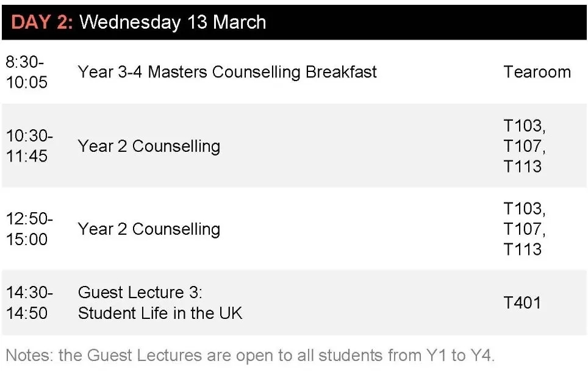Click T103 room in the 12:50 row
Image resolution: width=588 pixels, height=375 pixels.
tap(524, 209)
